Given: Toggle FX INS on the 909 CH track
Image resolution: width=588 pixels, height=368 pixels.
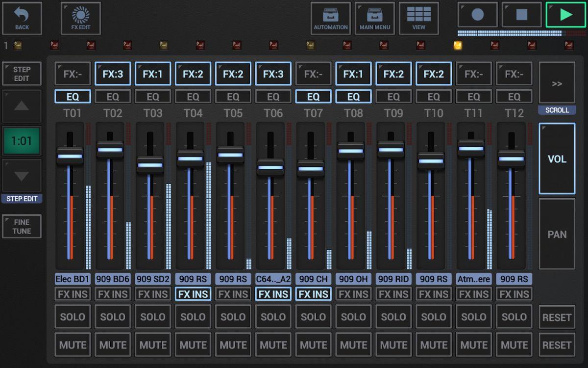Looking at the screenshot, I should click(x=314, y=294).
